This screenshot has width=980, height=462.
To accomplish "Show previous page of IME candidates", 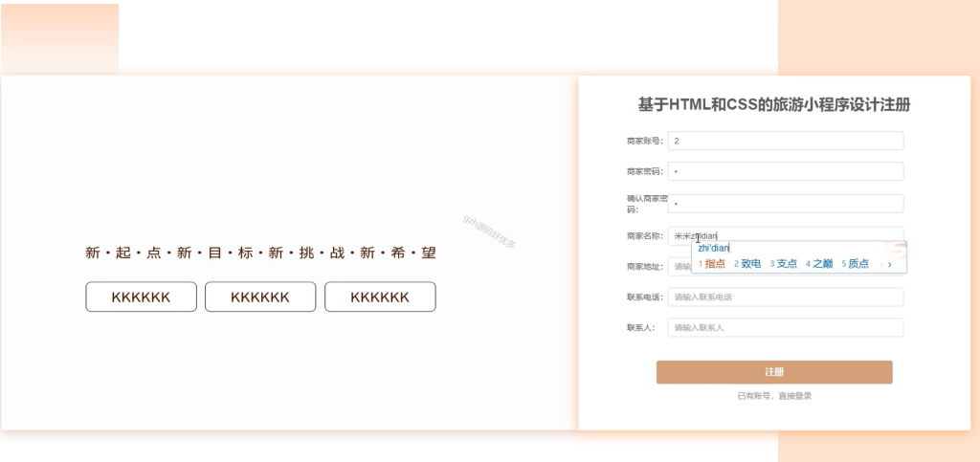I will [881, 264].
